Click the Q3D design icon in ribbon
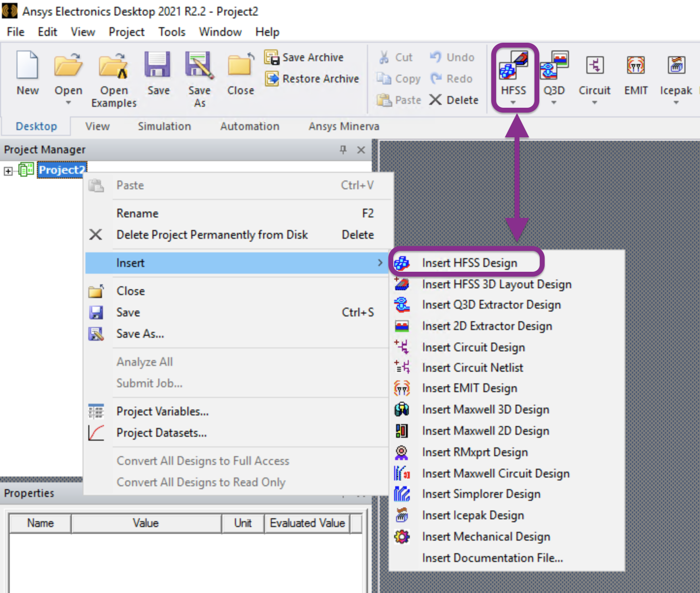700x593 pixels. [x=554, y=65]
